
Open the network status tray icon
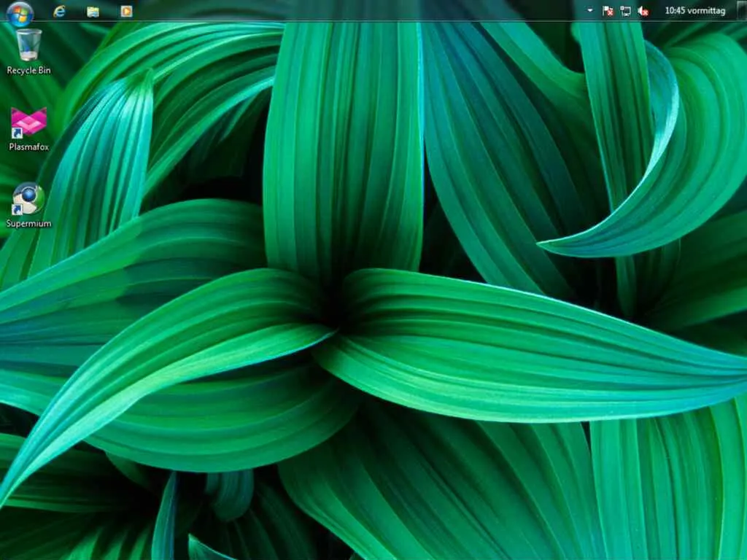point(625,11)
